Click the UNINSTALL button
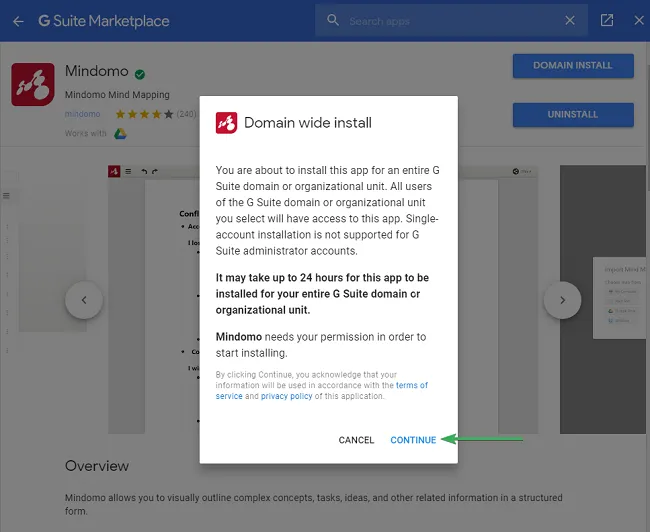 [573, 115]
